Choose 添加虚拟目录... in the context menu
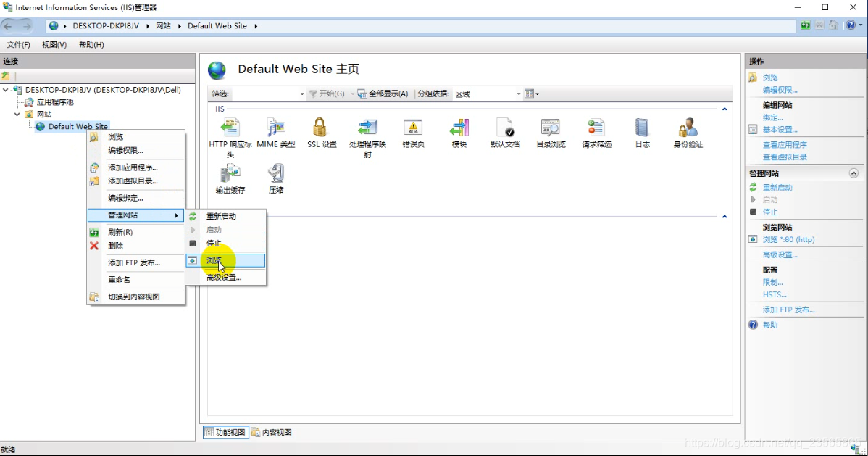The width and height of the screenshot is (868, 456). (x=136, y=181)
